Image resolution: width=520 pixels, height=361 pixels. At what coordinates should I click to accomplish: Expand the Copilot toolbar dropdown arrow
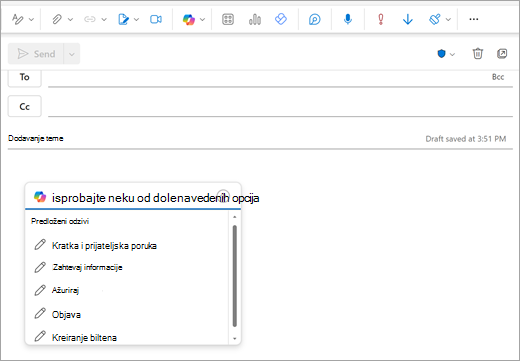(x=202, y=19)
